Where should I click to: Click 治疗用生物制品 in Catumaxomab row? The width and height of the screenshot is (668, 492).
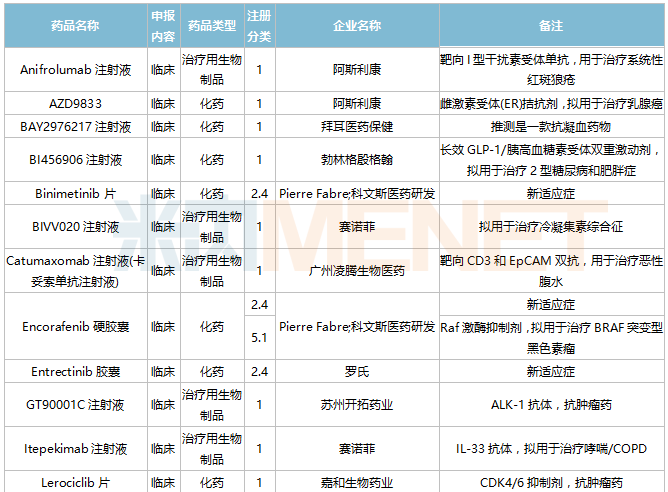[x=212, y=270]
